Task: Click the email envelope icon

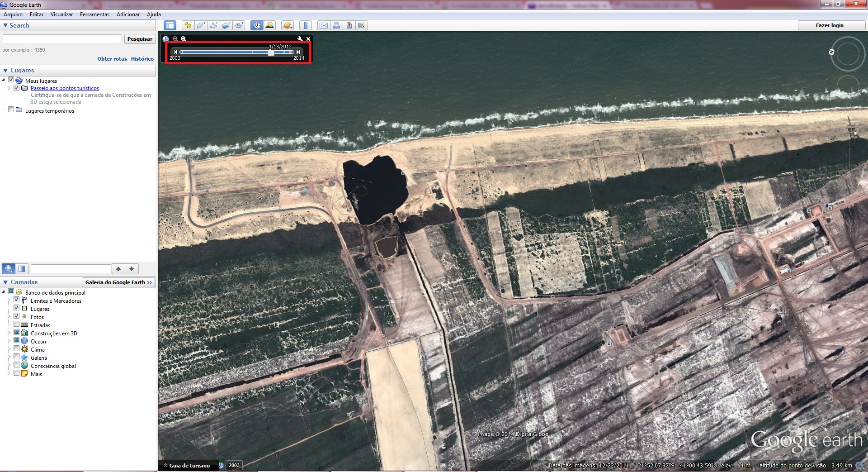Action: coord(323,25)
